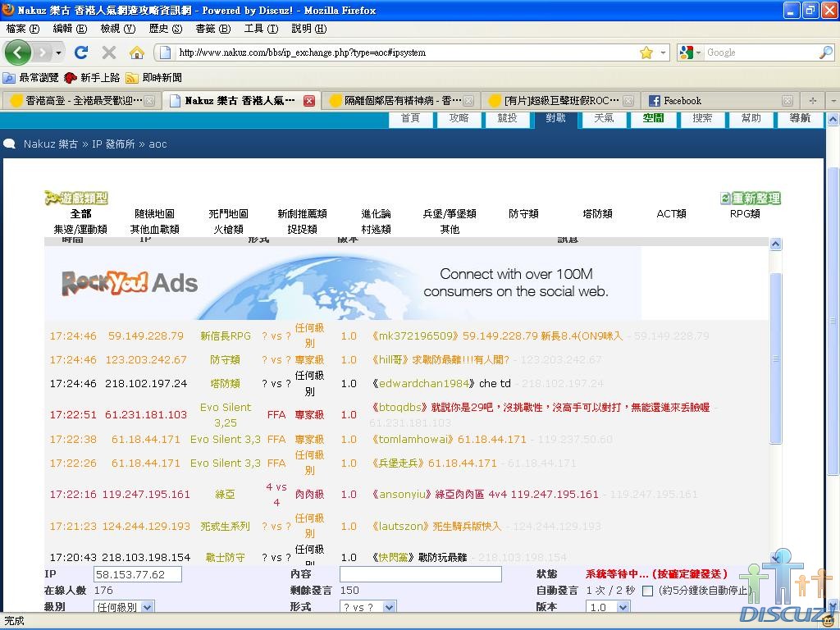Open the 書籤 bookmarks menu
Screen dimensions: 840x630
(x=211, y=29)
